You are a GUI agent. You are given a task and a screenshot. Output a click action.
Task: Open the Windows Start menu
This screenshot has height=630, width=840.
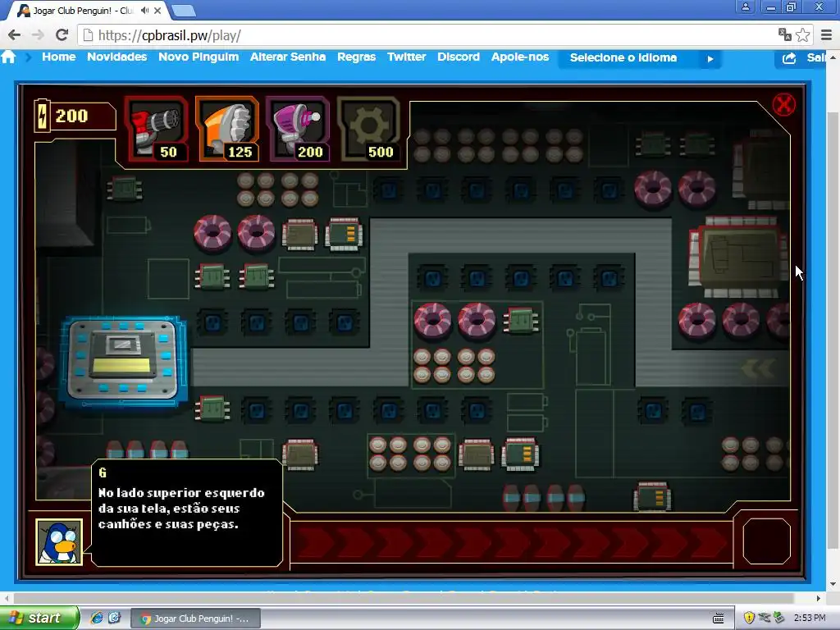click(x=39, y=619)
